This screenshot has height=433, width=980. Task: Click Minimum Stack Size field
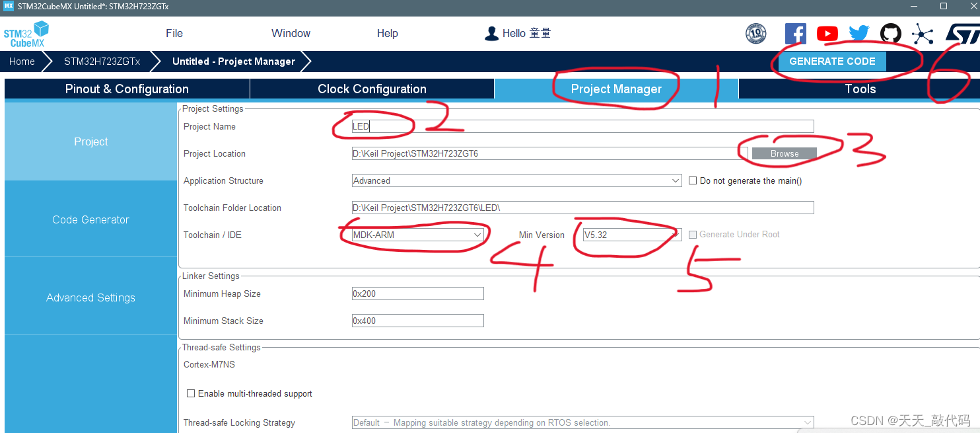[418, 321]
